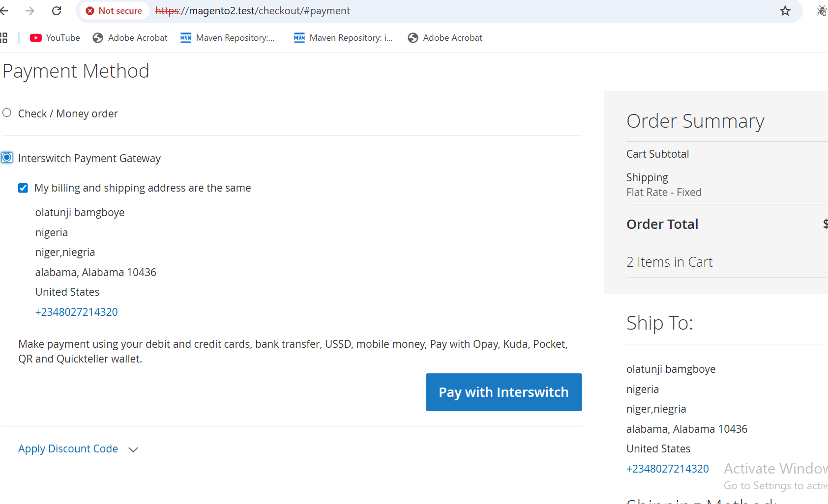Select Check / Money order payment option
This screenshot has height=504, width=828.
coord(7,113)
